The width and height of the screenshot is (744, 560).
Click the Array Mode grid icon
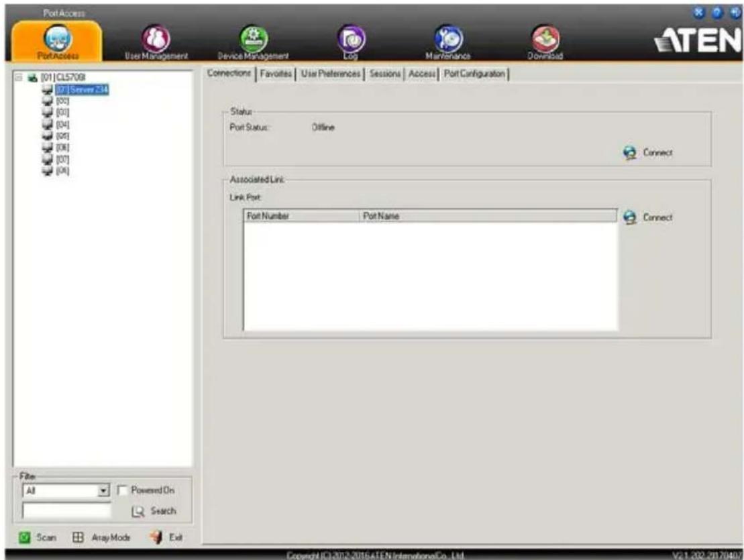click(78, 538)
